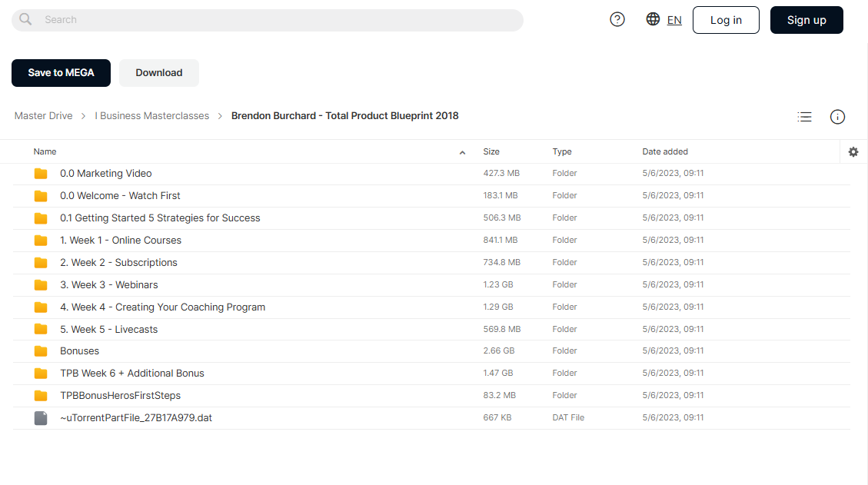The image size is (868, 485).
Task: Open 0.0 Marketing Video folder name
Action: 106,173
